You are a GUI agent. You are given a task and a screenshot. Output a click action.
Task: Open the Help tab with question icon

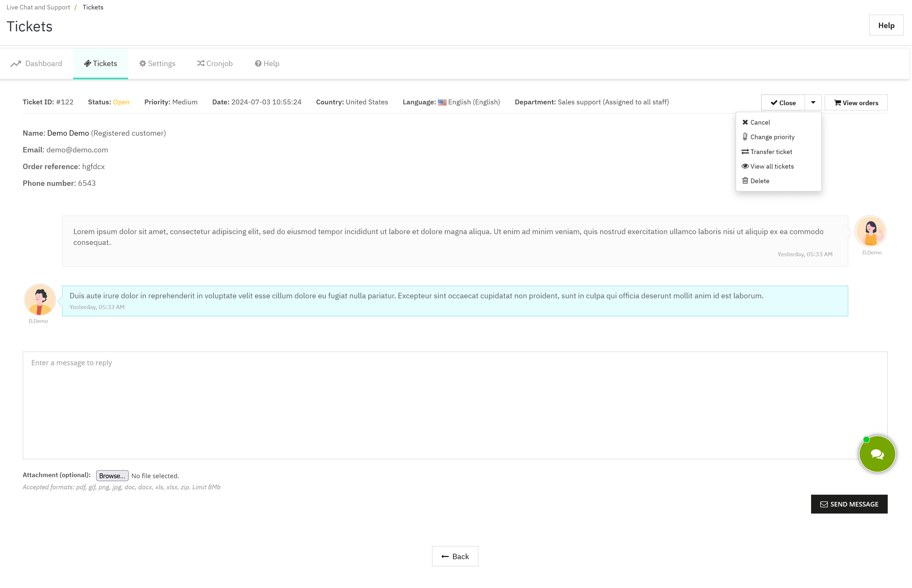click(267, 63)
